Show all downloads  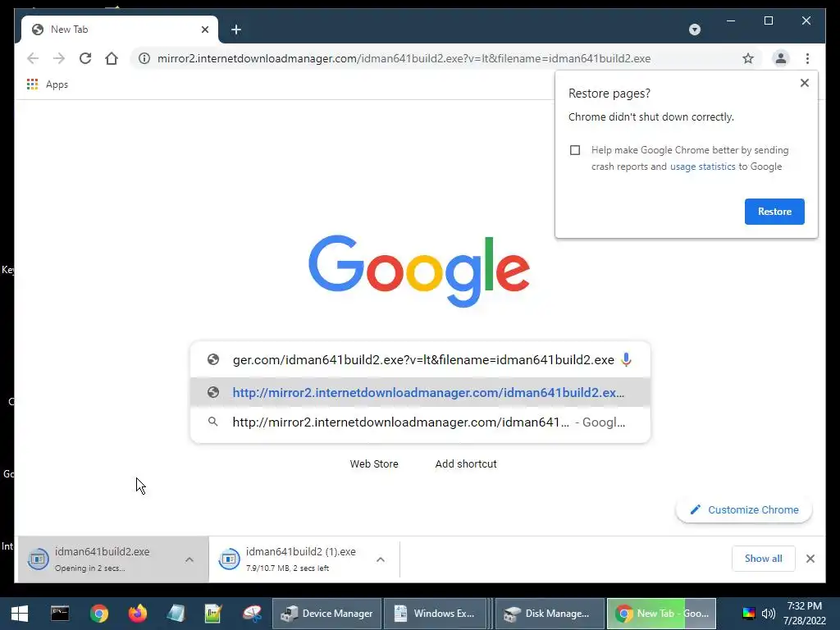(763, 559)
